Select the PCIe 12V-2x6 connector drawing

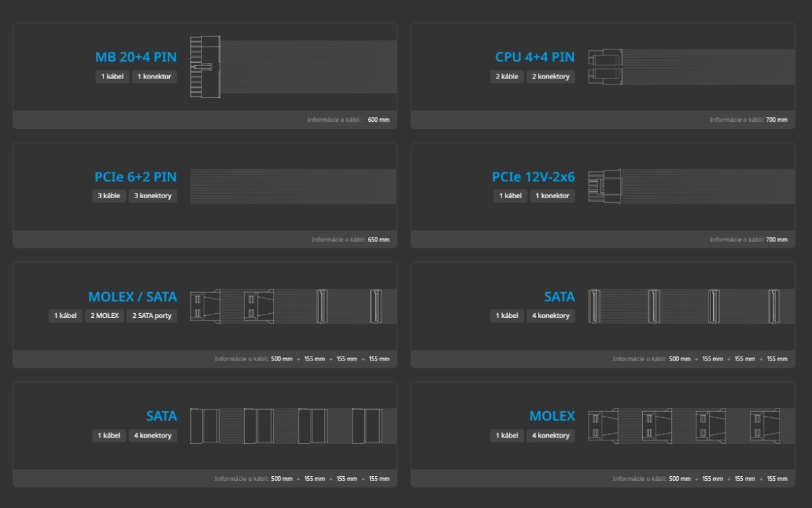(x=604, y=186)
